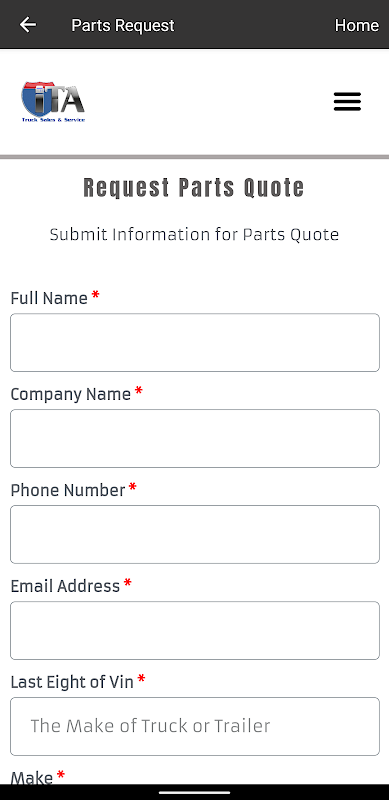Image resolution: width=389 pixels, height=800 pixels.
Task: Click the ITA Truck Sales logo
Action: [x=53, y=102]
